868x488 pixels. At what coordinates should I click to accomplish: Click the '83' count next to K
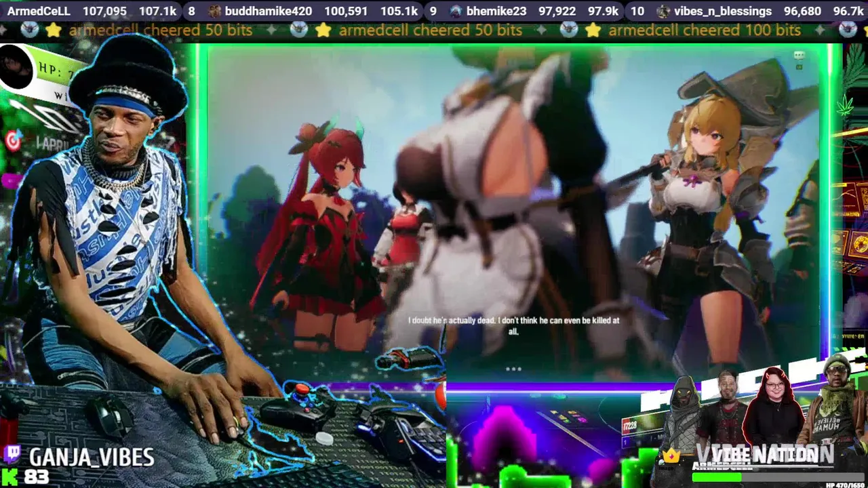(37, 476)
